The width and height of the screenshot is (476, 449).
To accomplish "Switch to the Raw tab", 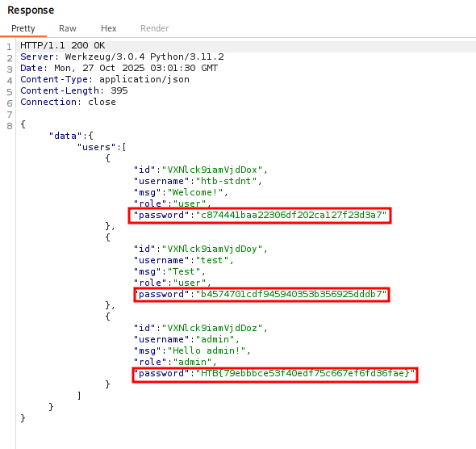I will pyautogui.click(x=68, y=28).
